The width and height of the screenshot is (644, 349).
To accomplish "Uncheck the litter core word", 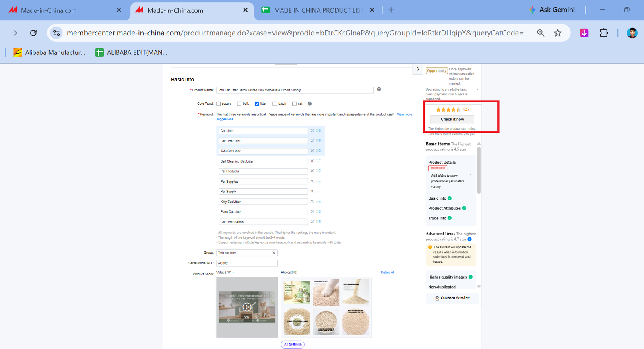I will click(x=257, y=104).
